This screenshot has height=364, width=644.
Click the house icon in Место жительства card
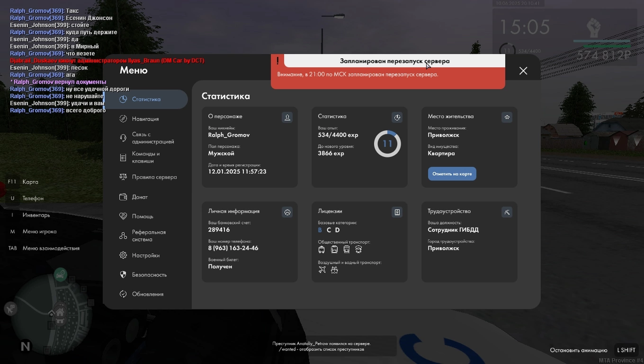click(507, 117)
